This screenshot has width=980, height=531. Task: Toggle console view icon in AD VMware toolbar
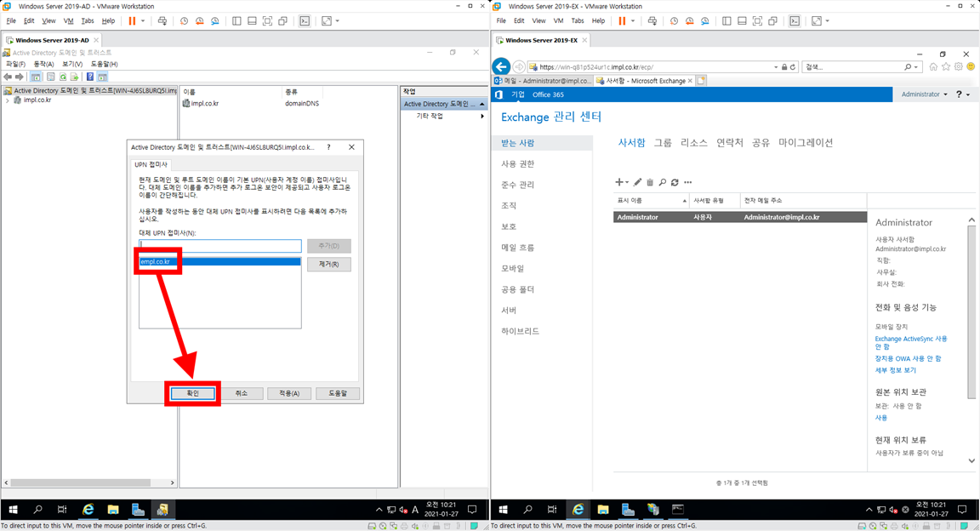pyautogui.click(x=305, y=20)
